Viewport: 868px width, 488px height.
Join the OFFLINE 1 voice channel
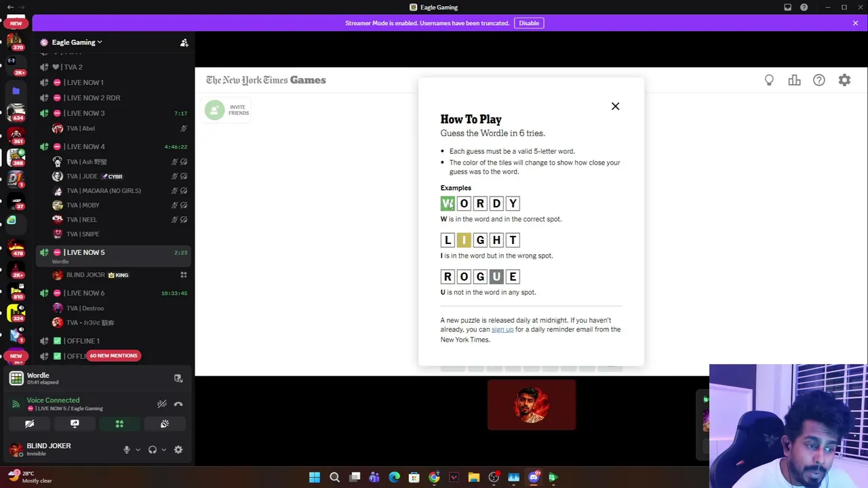(113, 341)
